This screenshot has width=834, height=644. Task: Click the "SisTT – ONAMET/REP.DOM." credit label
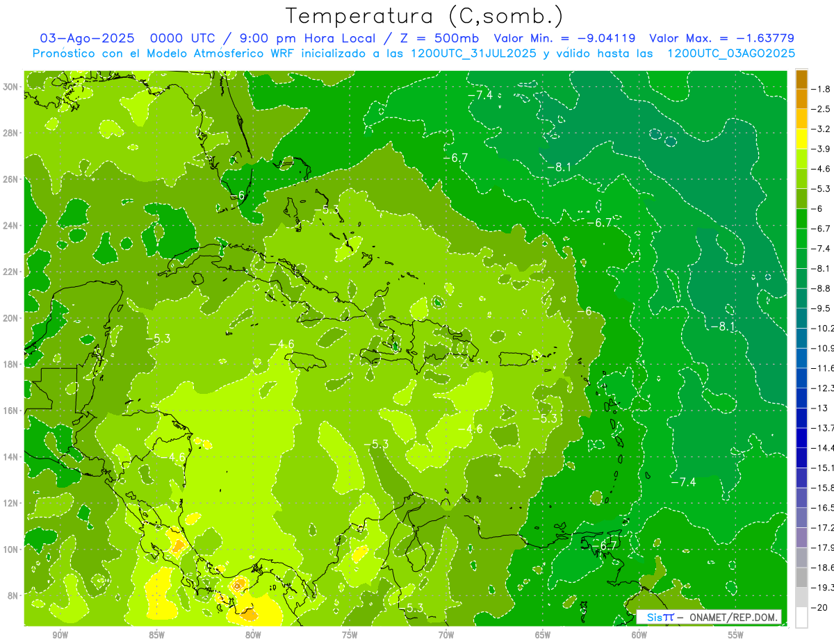709,617
